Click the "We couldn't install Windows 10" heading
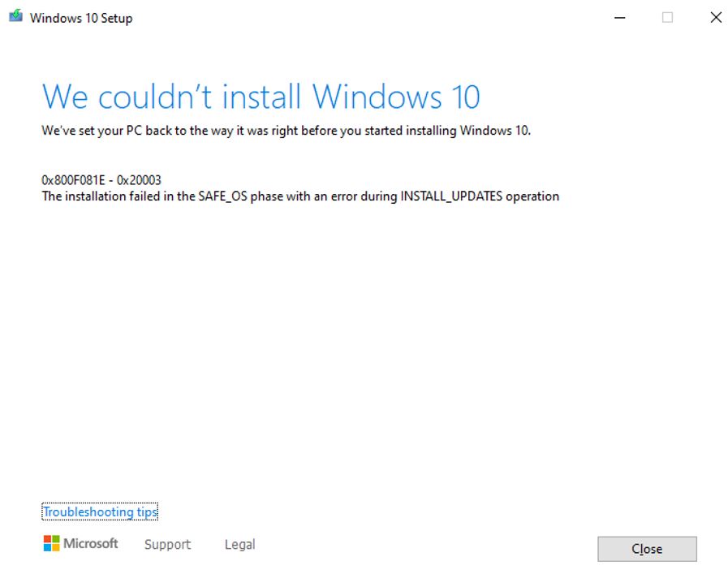The width and height of the screenshot is (728, 574). [x=261, y=97]
